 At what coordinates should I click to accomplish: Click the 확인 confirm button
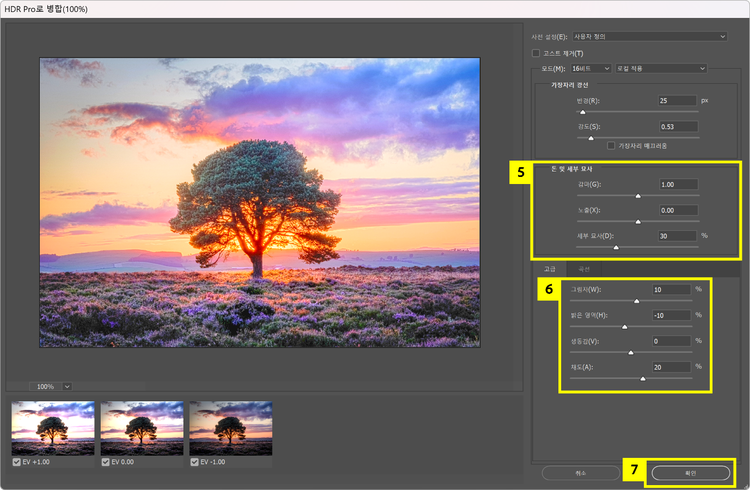tap(691, 473)
